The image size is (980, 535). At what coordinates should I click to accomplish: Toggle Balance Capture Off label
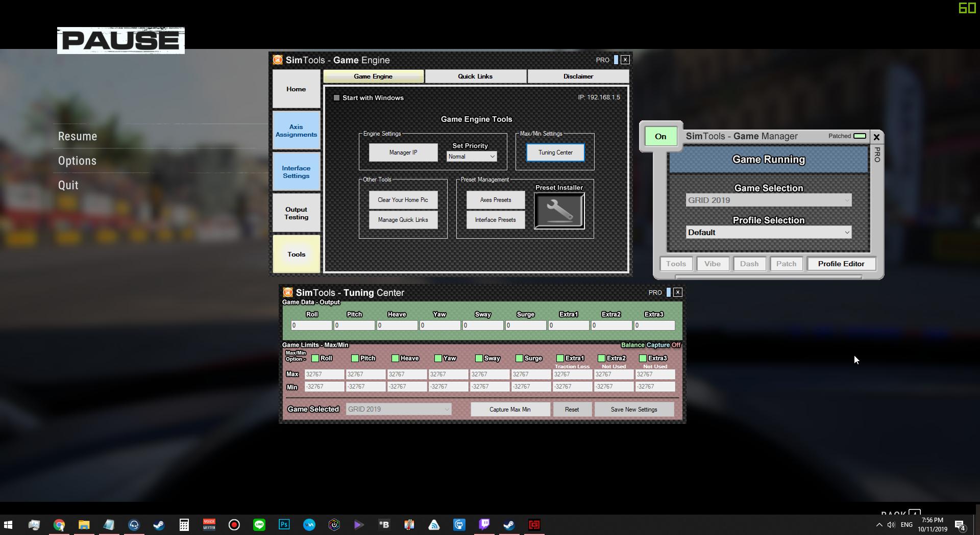(651, 345)
